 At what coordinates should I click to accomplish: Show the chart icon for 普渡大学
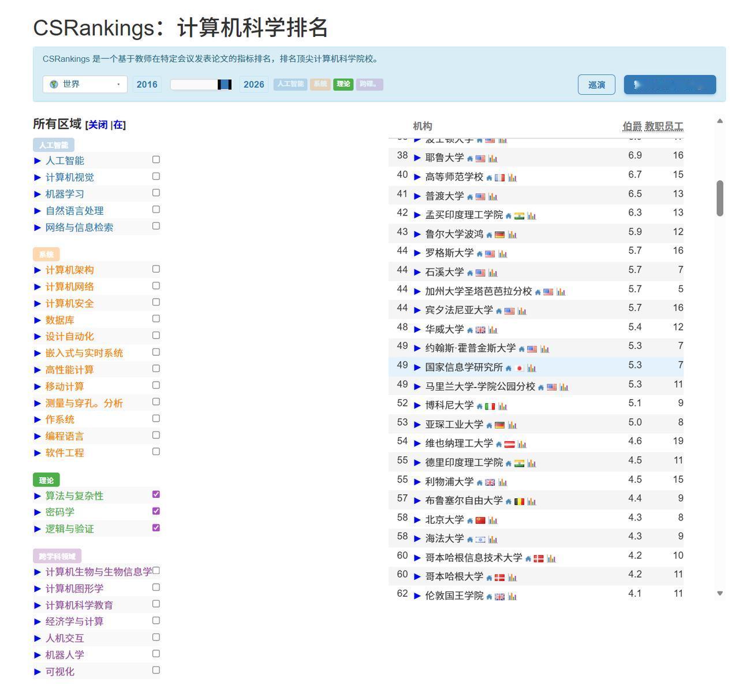(x=492, y=196)
